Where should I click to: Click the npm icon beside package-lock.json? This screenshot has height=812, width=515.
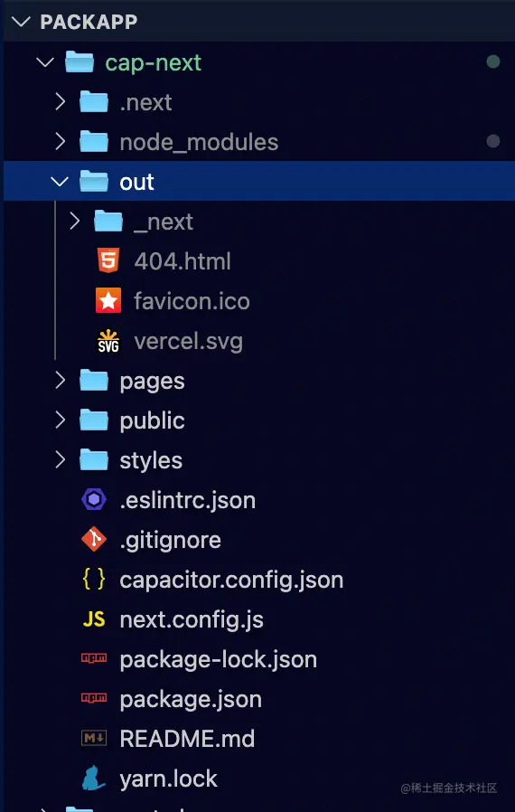click(94, 658)
